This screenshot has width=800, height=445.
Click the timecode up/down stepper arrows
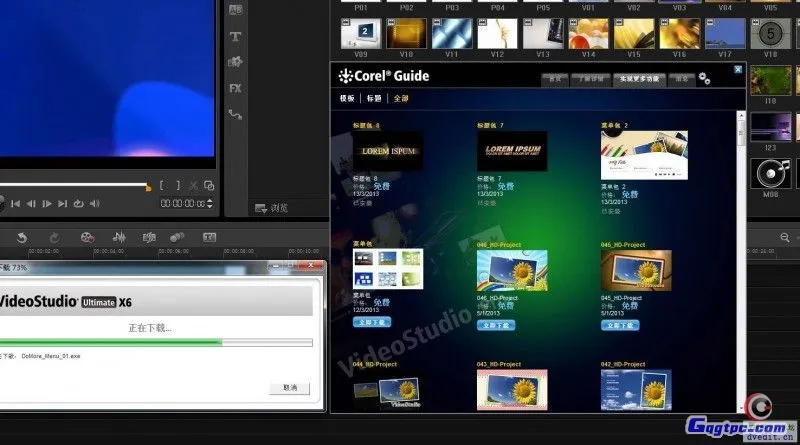point(209,204)
